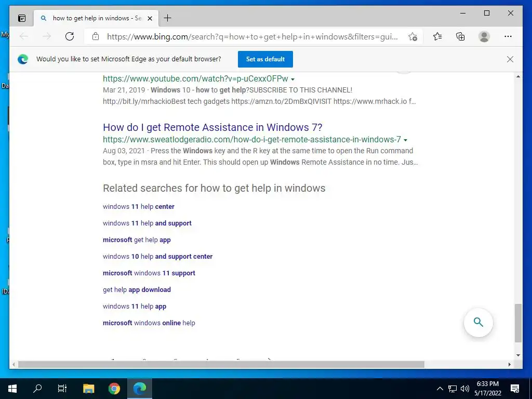
Task: Open the Windows Start menu
Action: [12, 388]
